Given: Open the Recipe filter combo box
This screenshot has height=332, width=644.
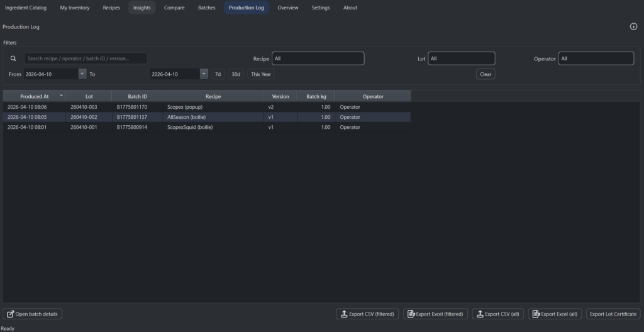Looking at the screenshot, I should (318, 58).
